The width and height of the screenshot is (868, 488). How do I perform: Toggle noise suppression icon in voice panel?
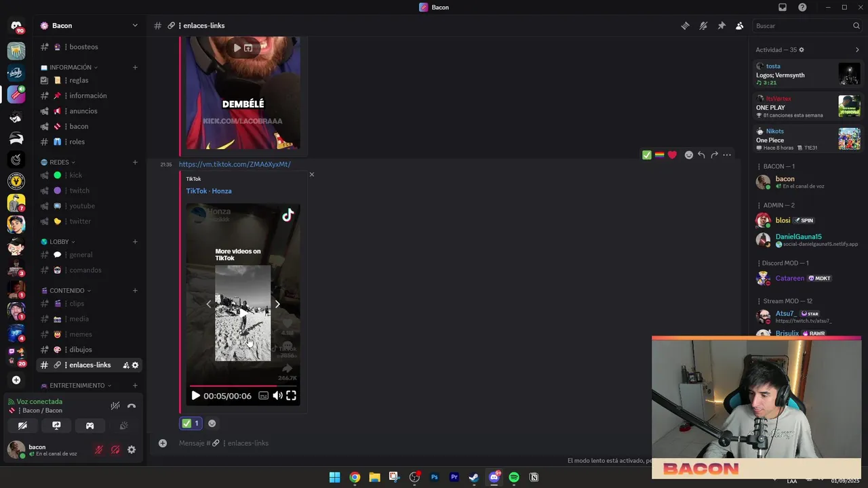pyautogui.click(x=115, y=406)
